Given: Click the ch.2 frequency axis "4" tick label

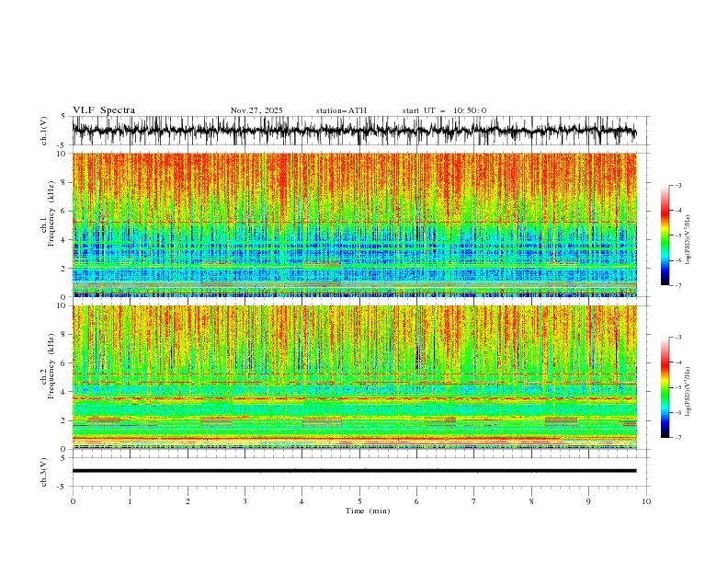Looking at the screenshot, I should 64,392.
